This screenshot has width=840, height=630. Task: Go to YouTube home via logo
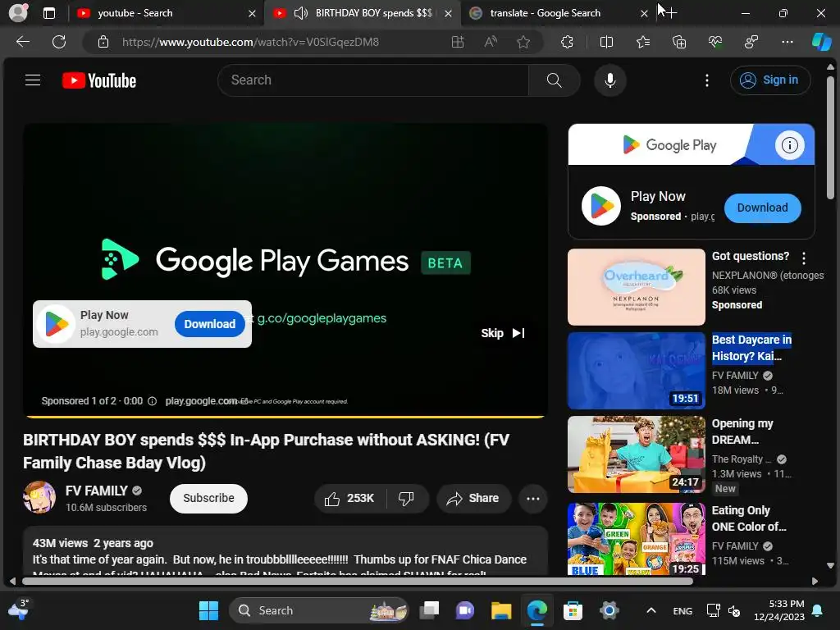pyautogui.click(x=99, y=80)
